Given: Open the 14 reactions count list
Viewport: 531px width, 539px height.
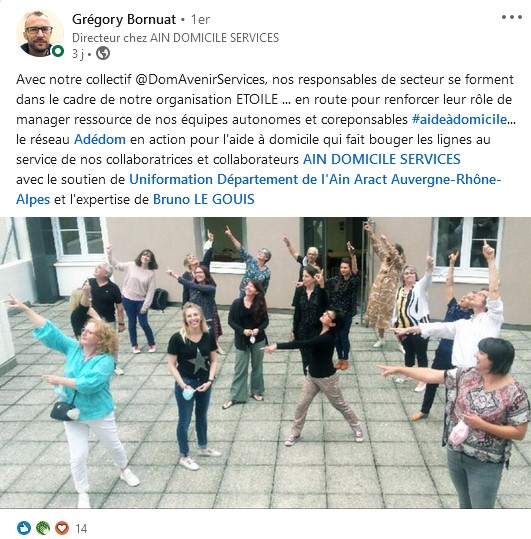Looking at the screenshot, I should click(81, 528).
